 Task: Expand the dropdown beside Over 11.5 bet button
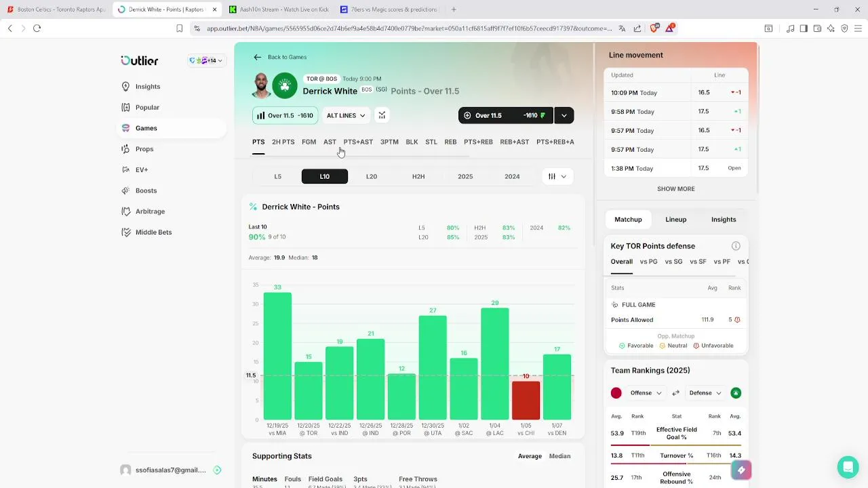point(564,115)
